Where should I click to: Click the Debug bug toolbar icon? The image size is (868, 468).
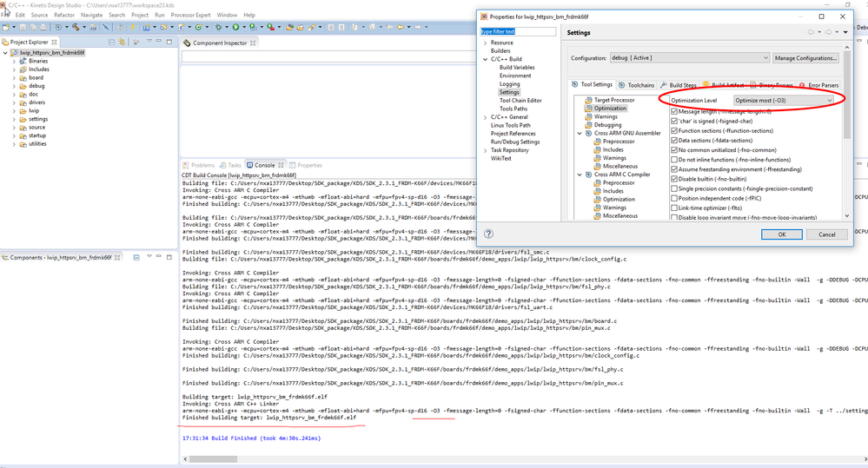coord(218,27)
